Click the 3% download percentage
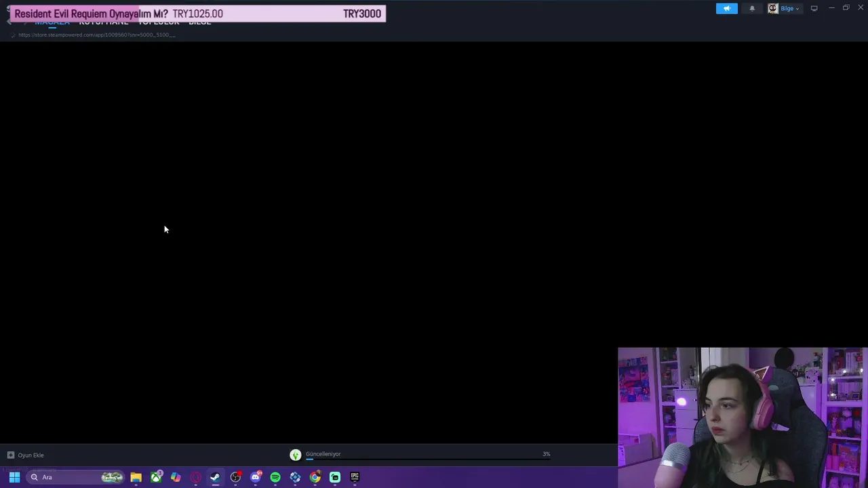This screenshot has width=868, height=488. pos(546,453)
